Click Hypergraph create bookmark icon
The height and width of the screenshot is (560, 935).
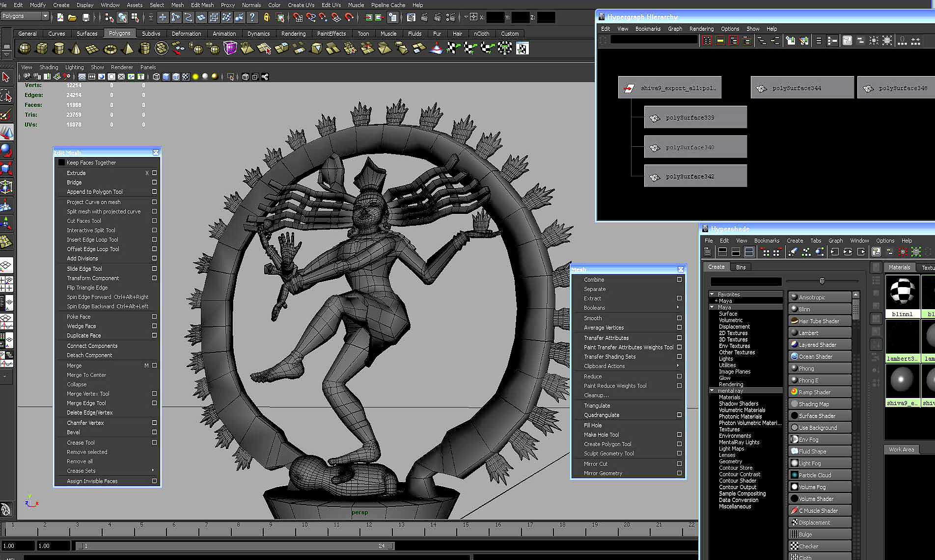791,41
